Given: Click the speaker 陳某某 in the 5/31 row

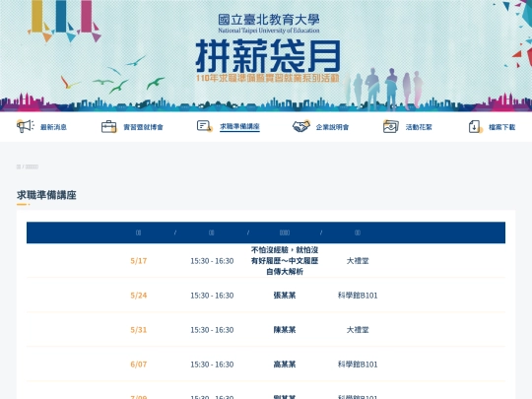Looking at the screenshot, I should 285,330.
